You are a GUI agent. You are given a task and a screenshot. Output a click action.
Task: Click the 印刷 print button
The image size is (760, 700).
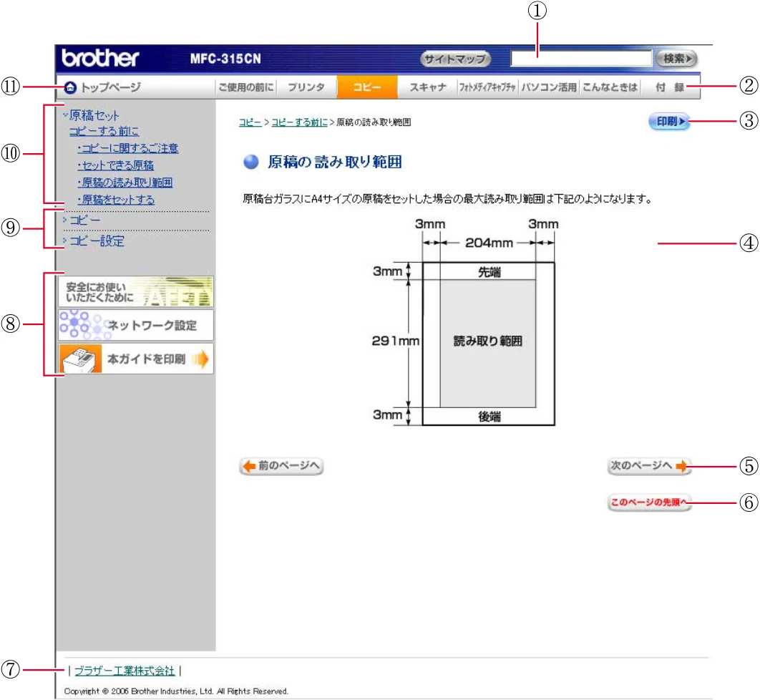(x=669, y=121)
